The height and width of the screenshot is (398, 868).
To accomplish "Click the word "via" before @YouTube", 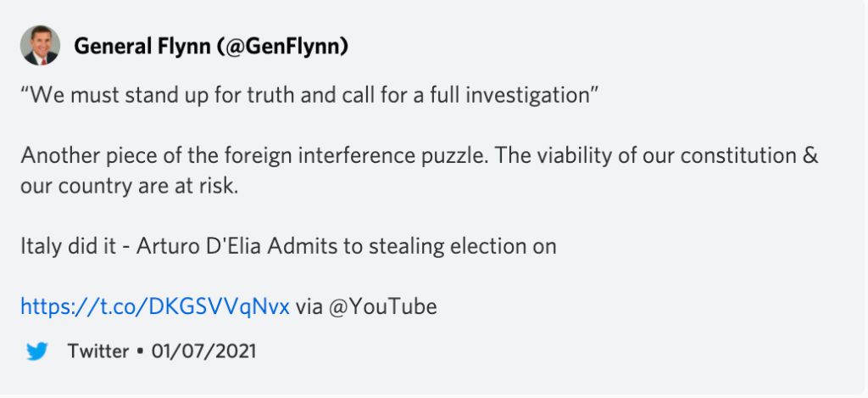I will 309,306.
